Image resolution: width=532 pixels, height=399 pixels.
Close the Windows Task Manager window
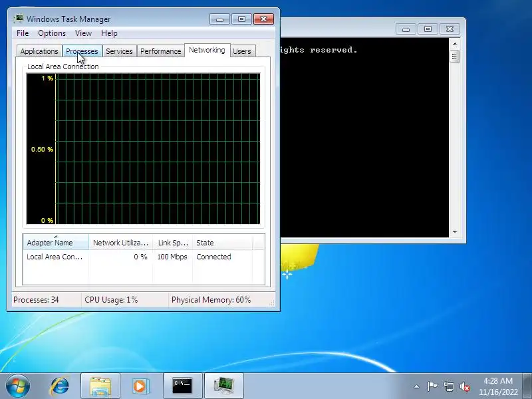click(x=263, y=19)
